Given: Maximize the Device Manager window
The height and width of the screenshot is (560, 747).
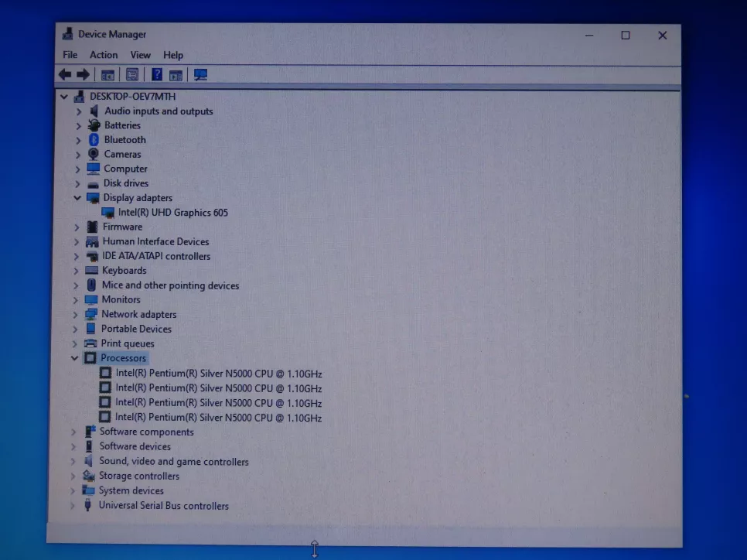Looking at the screenshot, I should pos(626,36).
